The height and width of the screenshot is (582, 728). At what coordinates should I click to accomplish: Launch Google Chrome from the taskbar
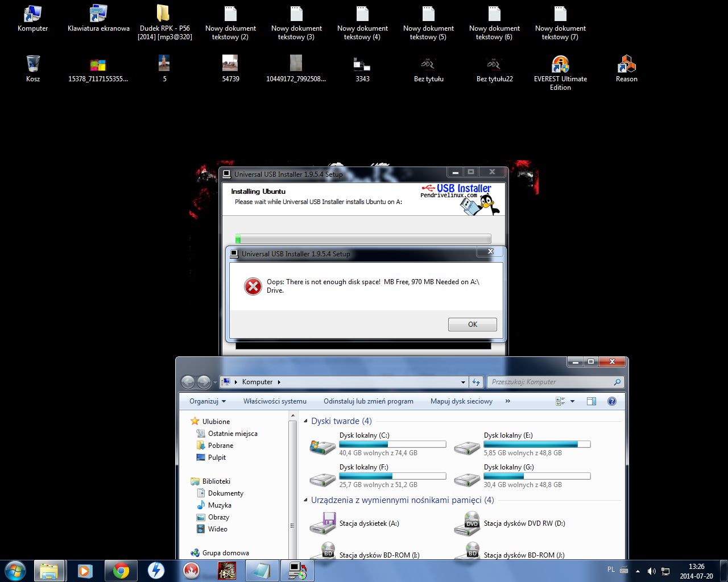pos(121,571)
